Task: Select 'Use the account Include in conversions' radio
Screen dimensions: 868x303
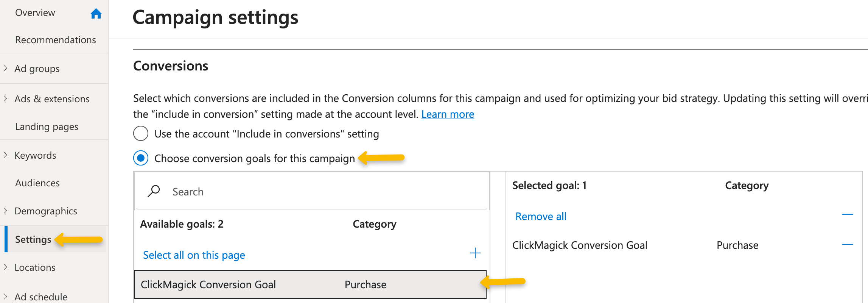Action: click(141, 133)
